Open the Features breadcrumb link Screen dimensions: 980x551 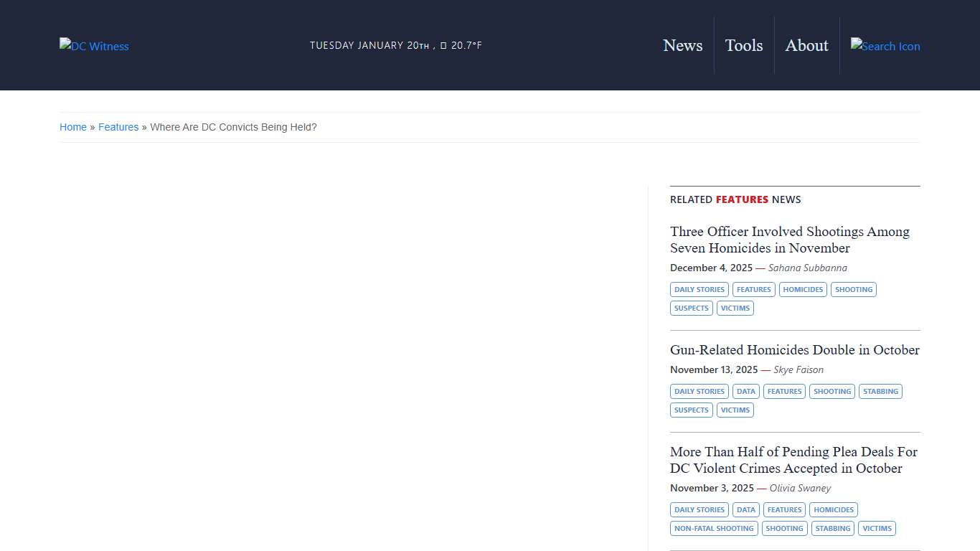[118, 127]
